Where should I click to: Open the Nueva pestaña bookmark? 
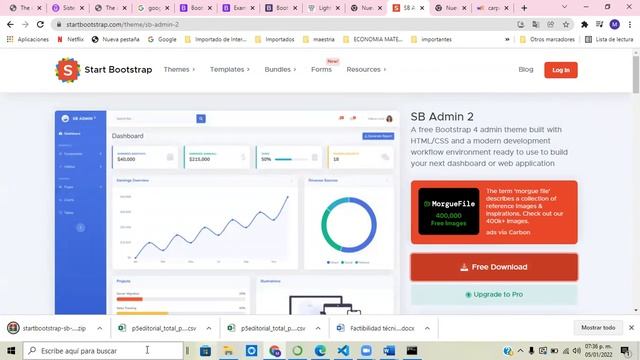coord(116,40)
